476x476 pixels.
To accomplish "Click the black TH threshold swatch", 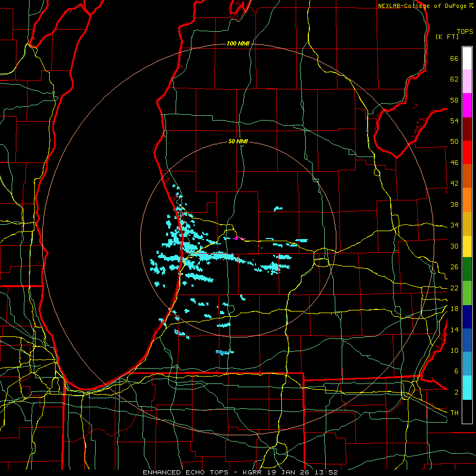I will (x=467, y=411).
